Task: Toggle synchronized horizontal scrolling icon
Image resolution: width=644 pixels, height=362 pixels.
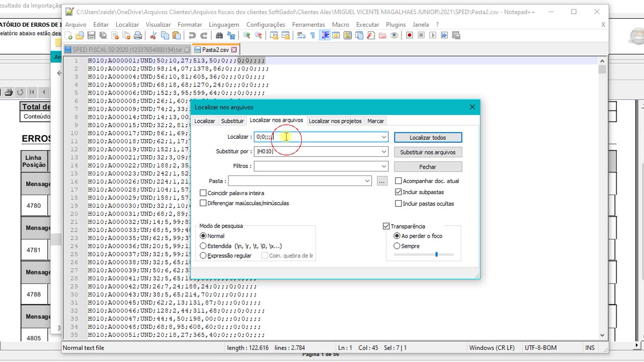Action: pos(285,35)
